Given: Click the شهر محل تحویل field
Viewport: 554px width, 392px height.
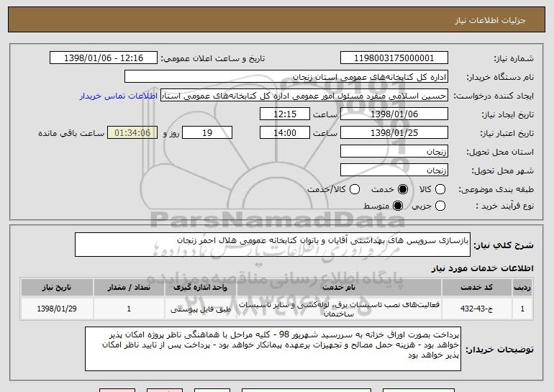Looking at the screenshot, I should pos(393,170).
